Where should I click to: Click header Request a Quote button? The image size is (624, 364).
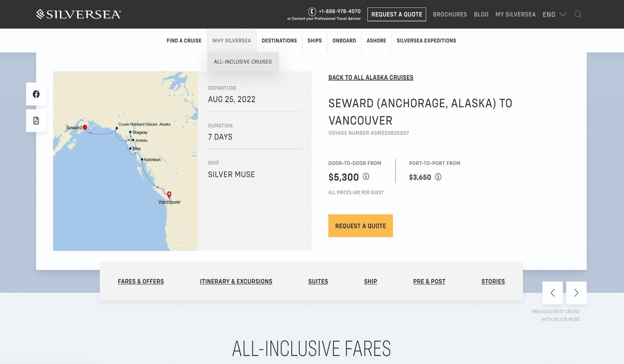[x=396, y=14]
